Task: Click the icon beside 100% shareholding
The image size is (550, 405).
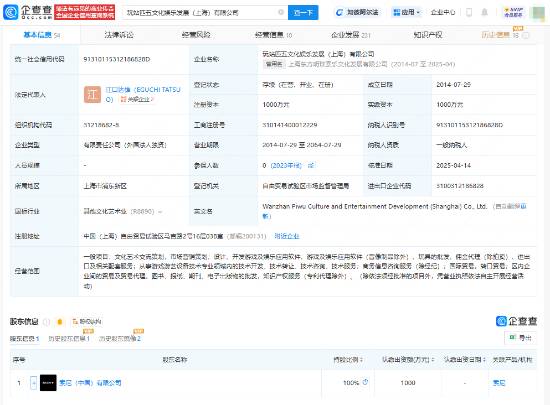Action: [x=365, y=382]
